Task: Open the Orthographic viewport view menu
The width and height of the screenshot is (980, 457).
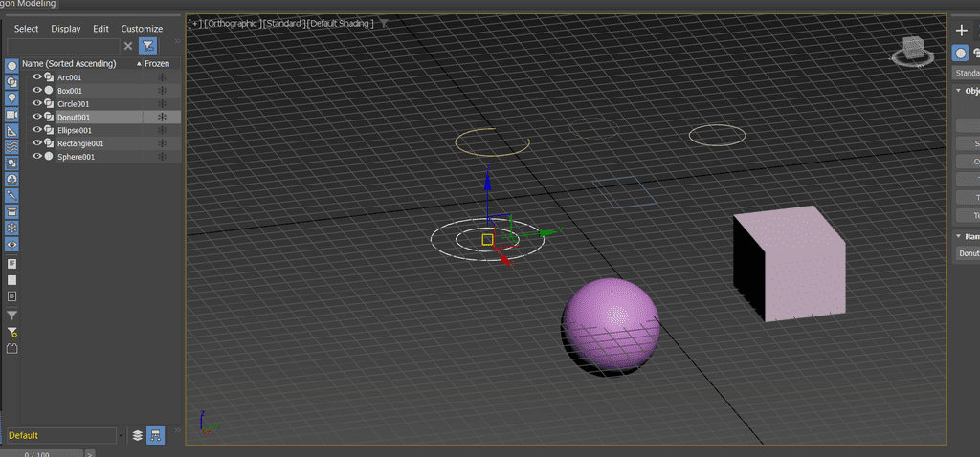Action: (x=232, y=24)
